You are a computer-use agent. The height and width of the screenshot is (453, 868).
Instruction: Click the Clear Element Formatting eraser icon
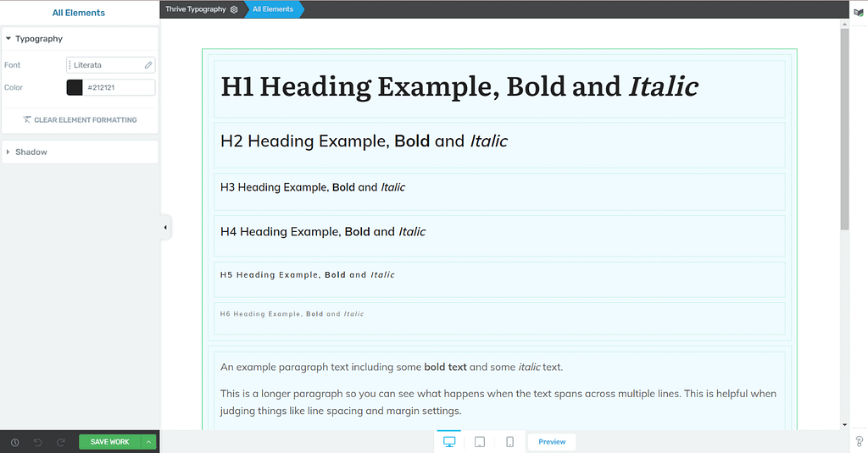[x=26, y=119]
